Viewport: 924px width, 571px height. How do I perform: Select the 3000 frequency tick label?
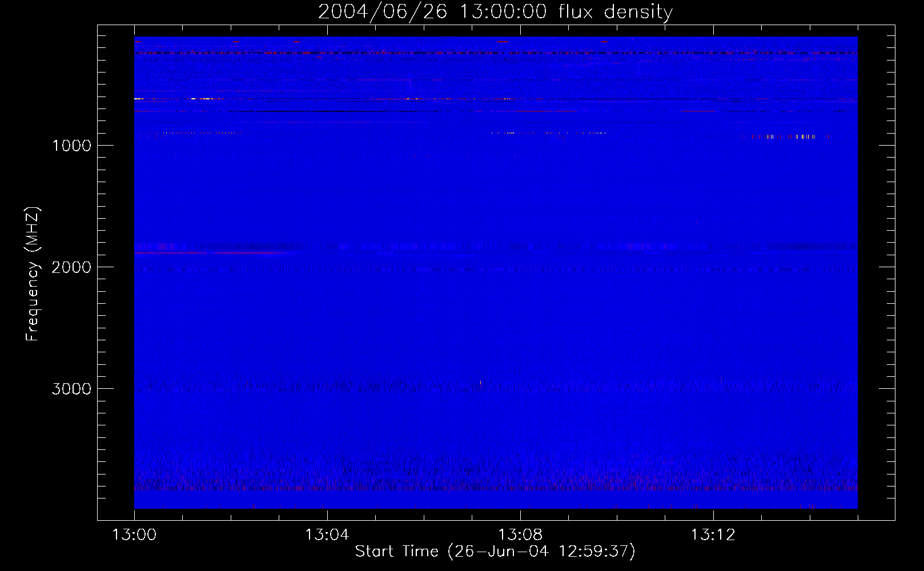[x=71, y=389]
